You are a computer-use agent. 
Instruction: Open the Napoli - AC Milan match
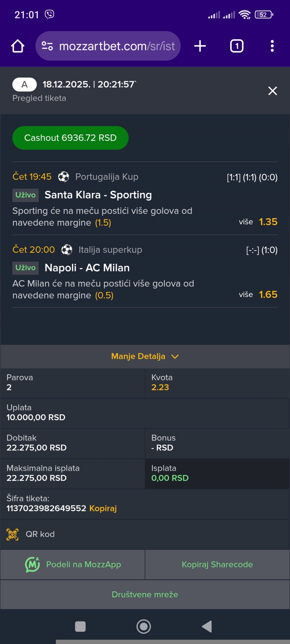click(x=87, y=268)
